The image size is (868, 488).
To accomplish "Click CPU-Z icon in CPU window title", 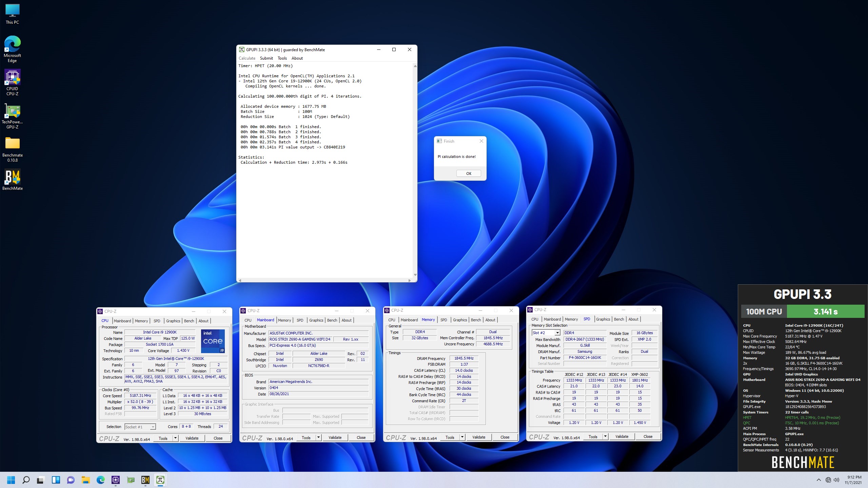I will pos(100,311).
